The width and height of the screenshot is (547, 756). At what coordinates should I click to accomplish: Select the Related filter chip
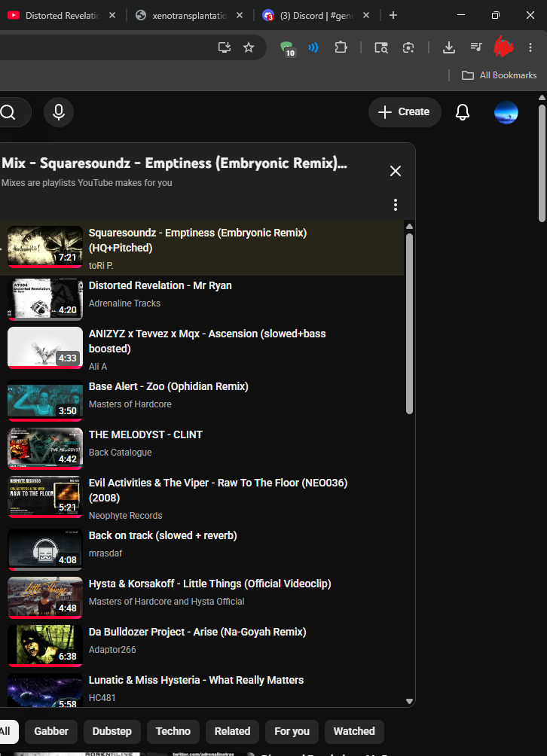[233, 731]
